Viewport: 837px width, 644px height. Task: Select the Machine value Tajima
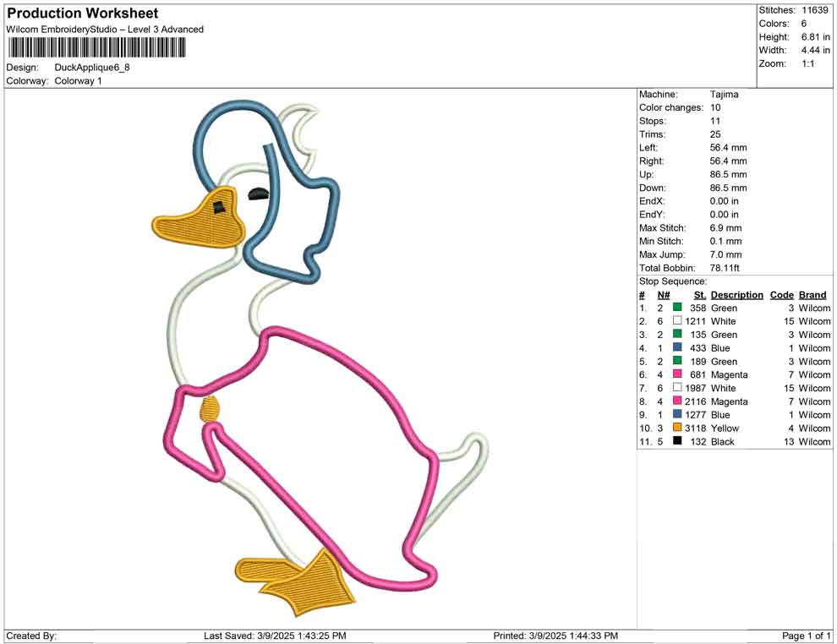click(x=725, y=94)
